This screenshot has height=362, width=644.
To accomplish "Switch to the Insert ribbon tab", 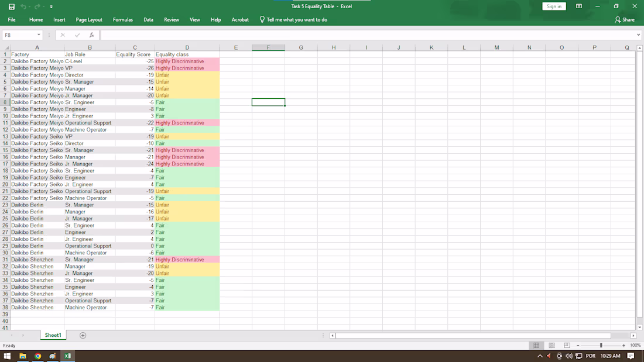I will coord(59,20).
